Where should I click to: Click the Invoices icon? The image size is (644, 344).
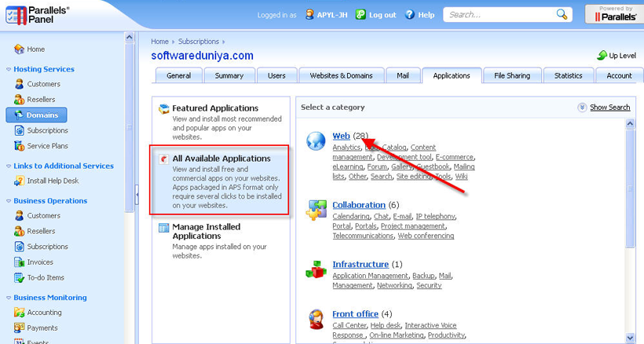tap(19, 262)
